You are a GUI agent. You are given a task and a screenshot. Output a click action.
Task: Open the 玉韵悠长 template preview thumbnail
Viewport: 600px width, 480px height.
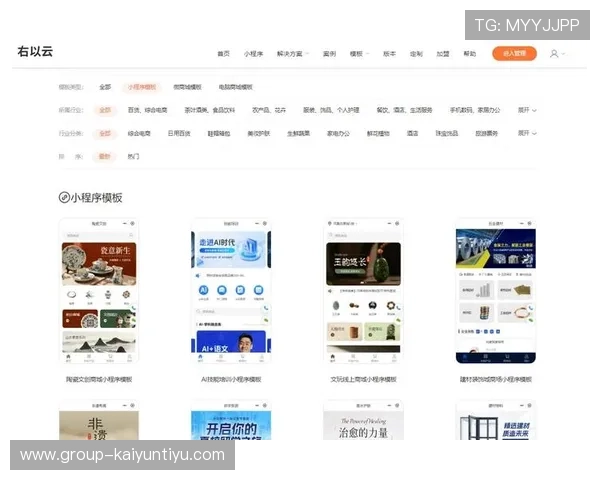click(x=363, y=291)
